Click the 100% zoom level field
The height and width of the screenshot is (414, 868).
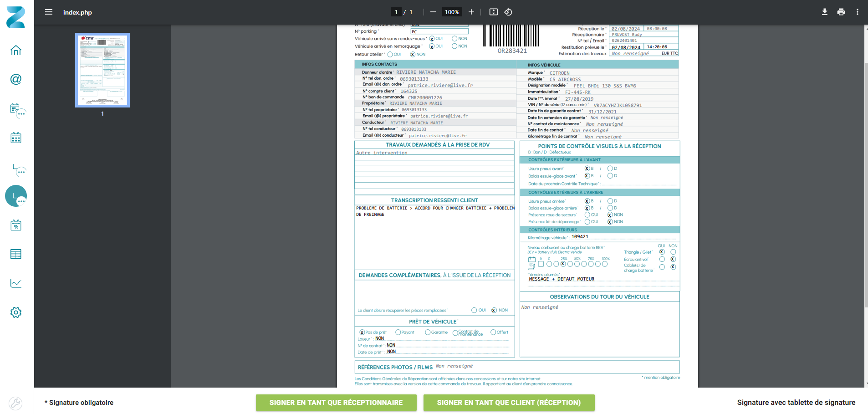pos(452,12)
